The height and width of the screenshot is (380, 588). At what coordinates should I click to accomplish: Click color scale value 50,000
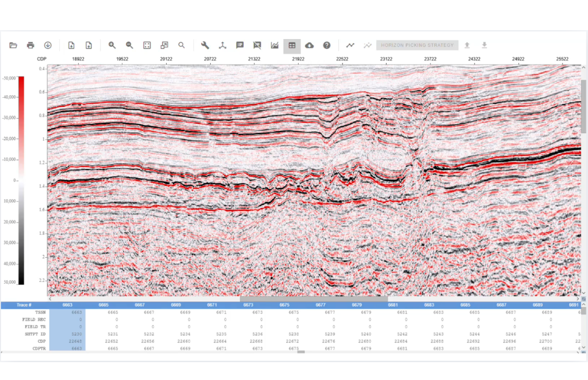(10, 282)
